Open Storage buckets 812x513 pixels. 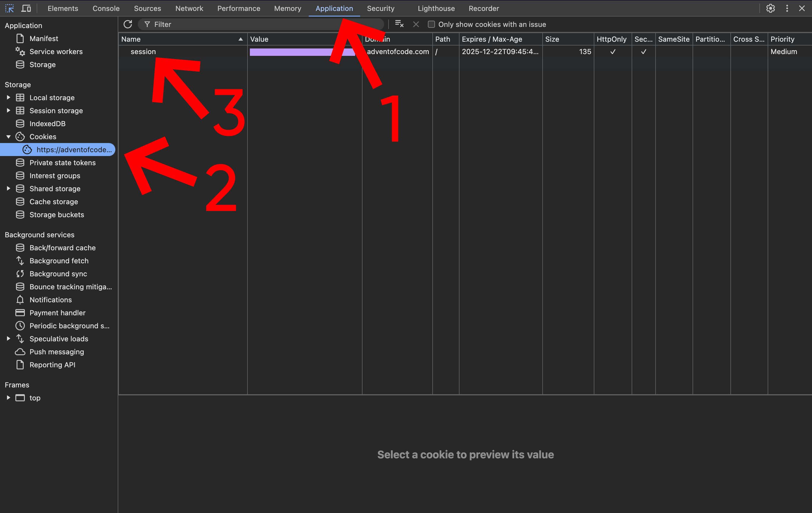(x=57, y=215)
